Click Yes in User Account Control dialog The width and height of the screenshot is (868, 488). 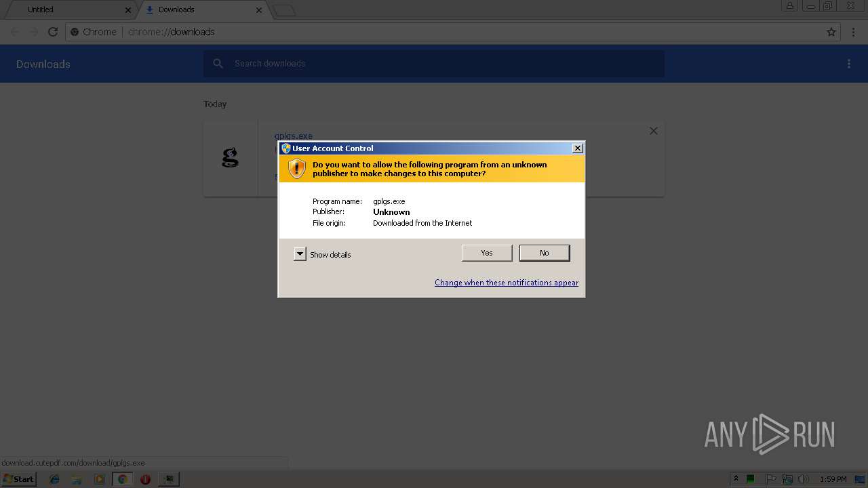coord(487,253)
